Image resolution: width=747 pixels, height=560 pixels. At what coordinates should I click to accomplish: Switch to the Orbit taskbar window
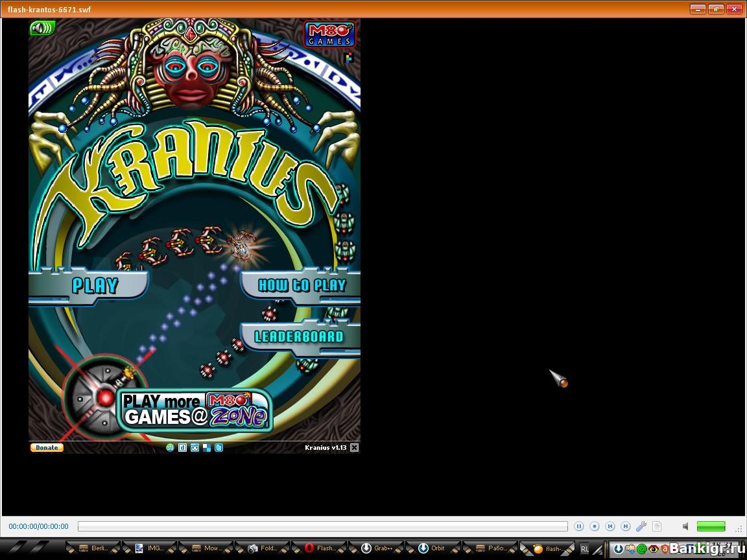(x=433, y=548)
